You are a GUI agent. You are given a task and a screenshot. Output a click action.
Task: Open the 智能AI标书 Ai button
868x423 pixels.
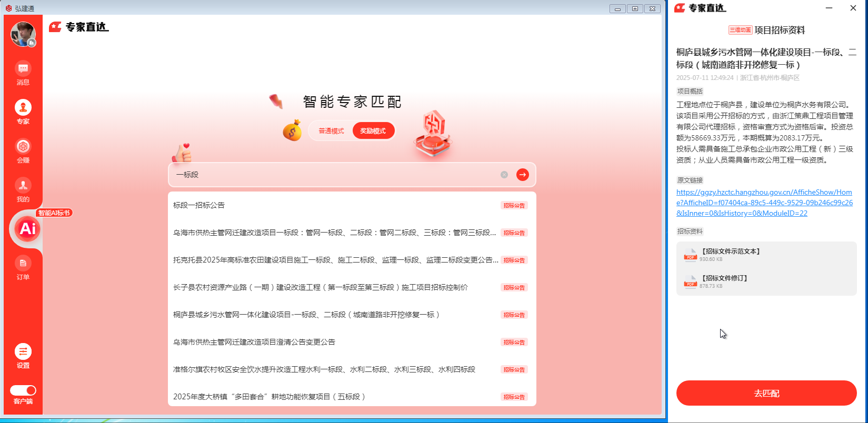pos(27,228)
